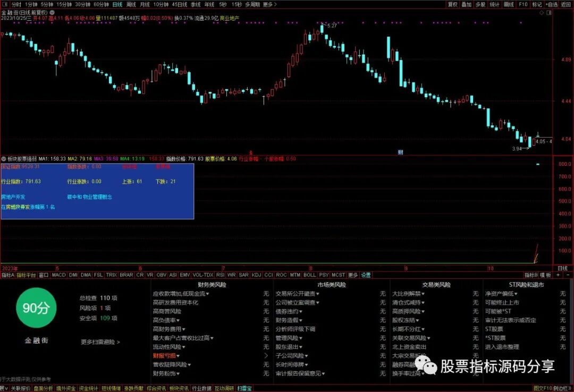574x392 pixels.
Task: Switch to 分时 chart period
Action: 16,4
